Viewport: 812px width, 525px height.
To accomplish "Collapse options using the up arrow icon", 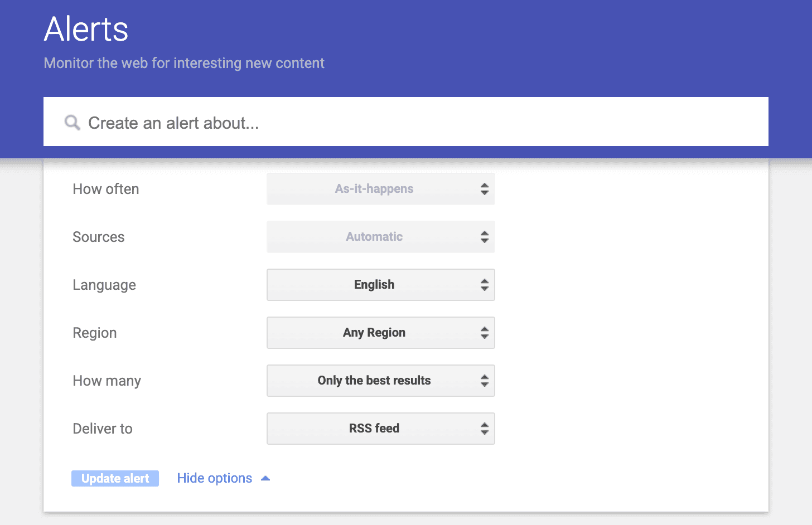I will [x=265, y=478].
